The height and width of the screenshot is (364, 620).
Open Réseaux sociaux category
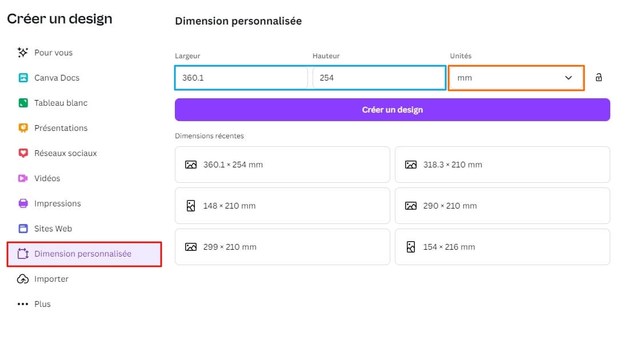click(84, 153)
